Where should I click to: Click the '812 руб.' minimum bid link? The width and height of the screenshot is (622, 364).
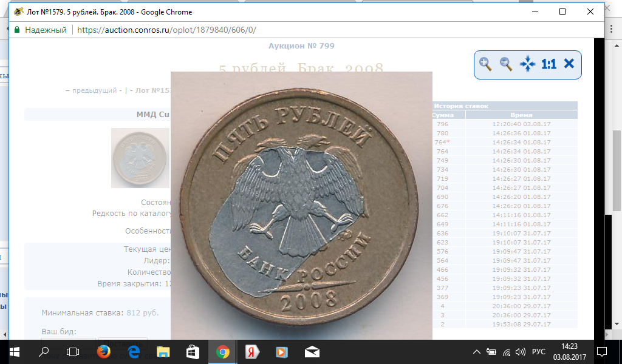click(x=142, y=313)
